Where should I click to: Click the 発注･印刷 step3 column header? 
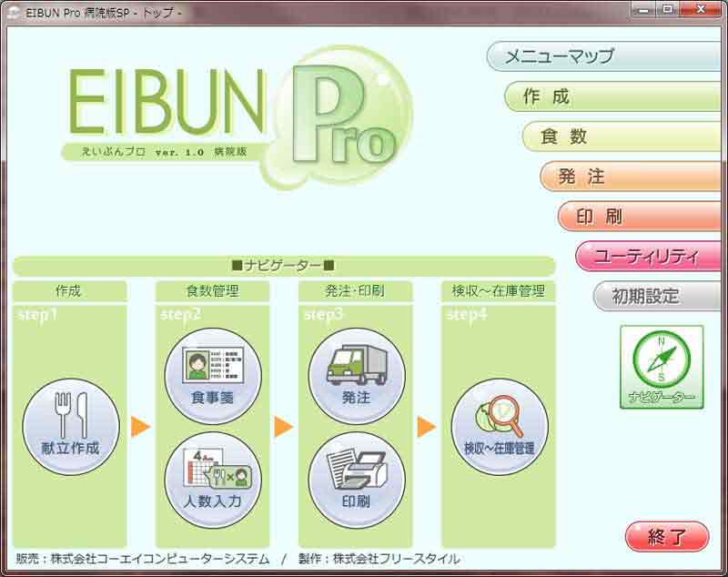tap(356, 291)
